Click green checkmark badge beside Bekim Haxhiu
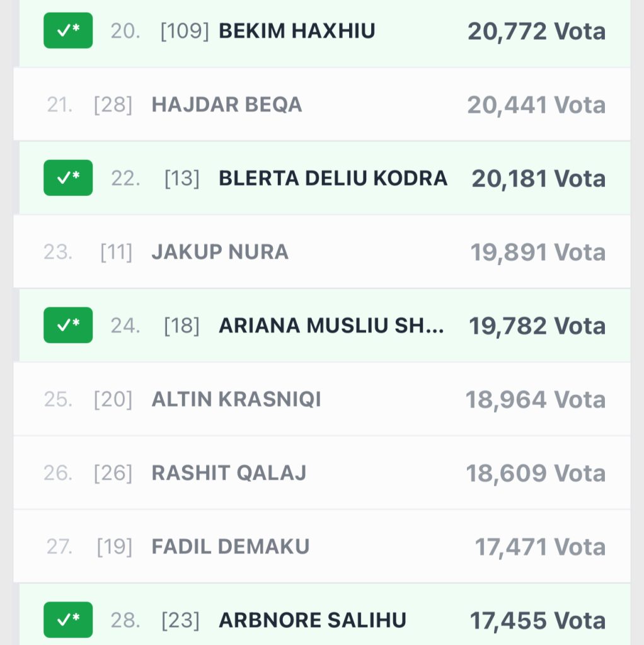644x645 pixels. tap(68, 31)
